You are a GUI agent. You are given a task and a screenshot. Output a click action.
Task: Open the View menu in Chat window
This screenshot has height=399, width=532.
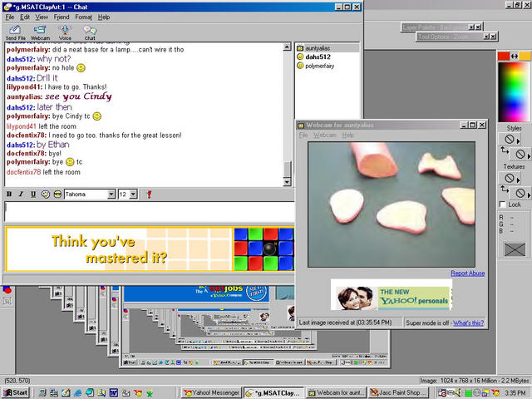42,17
